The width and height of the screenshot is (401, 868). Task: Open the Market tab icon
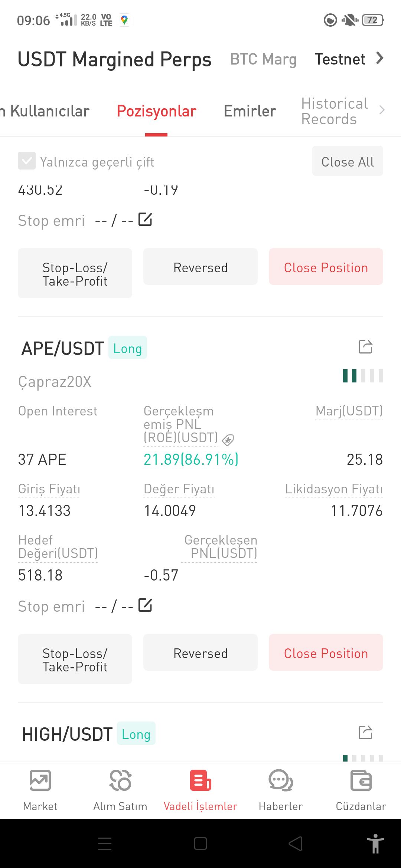(40, 780)
